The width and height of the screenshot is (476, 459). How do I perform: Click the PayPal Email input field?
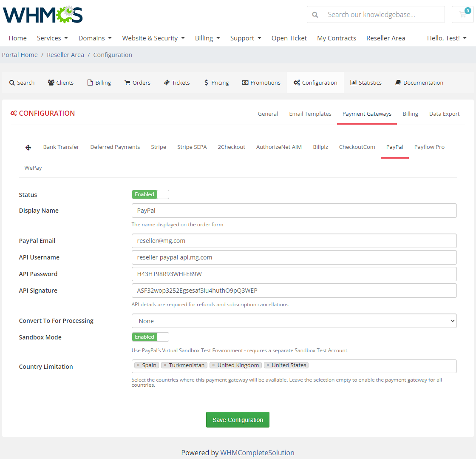pyautogui.click(x=294, y=241)
